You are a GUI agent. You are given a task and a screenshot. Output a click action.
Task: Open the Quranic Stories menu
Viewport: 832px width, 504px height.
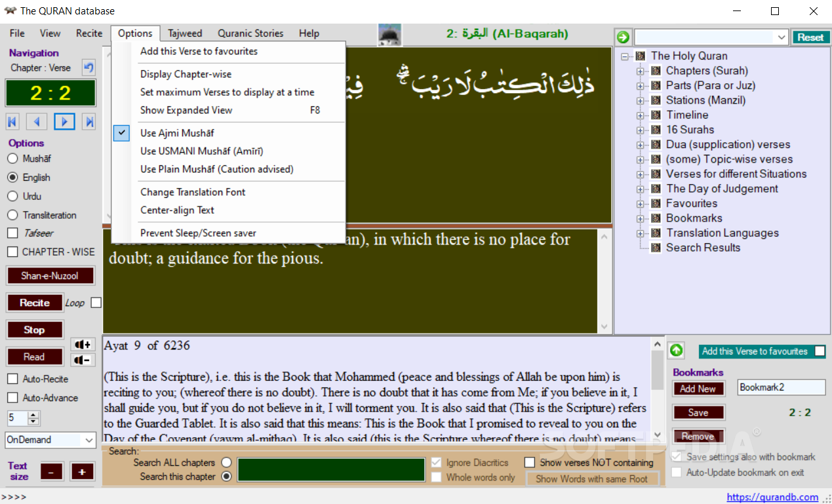250,33
